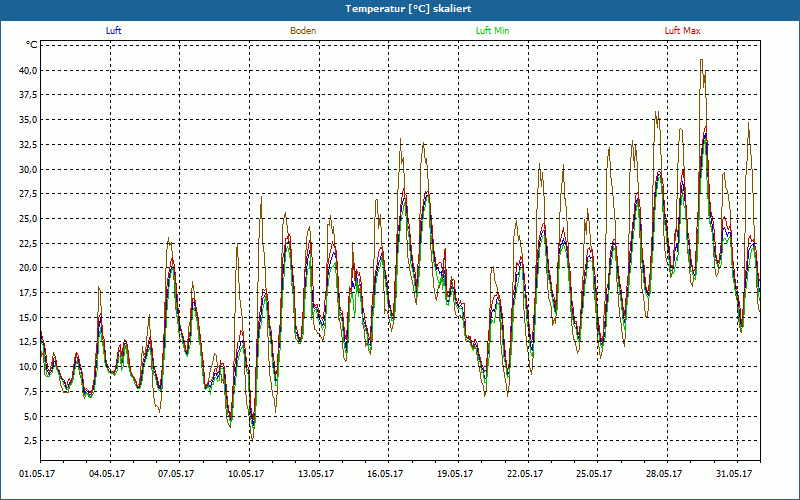The width and height of the screenshot is (800, 500).
Task: Click the chart title 'Temperatur [°C] skaliert'
Action: 408,9
